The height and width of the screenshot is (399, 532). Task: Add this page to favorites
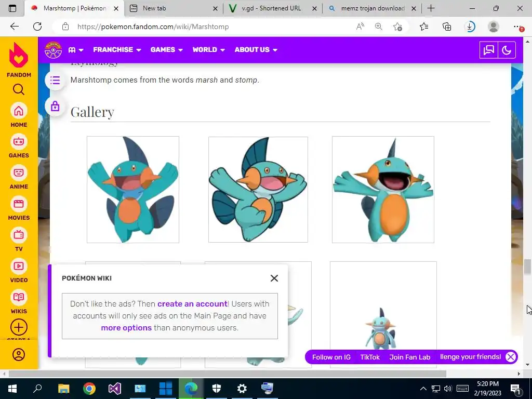pos(397,26)
